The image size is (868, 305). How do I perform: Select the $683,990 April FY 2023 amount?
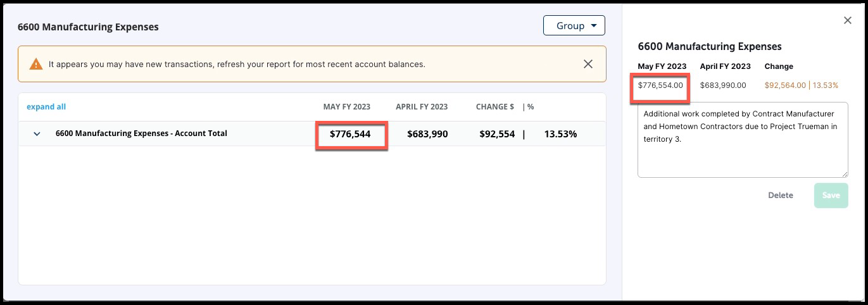click(x=427, y=134)
